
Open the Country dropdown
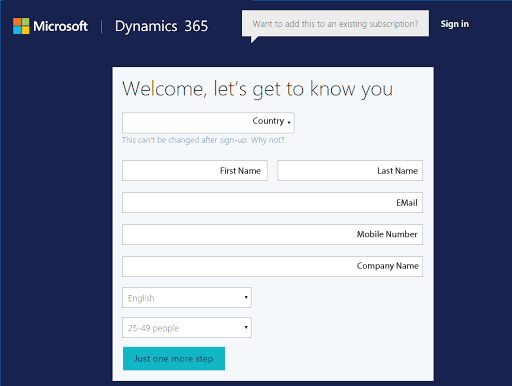[x=208, y=123]
